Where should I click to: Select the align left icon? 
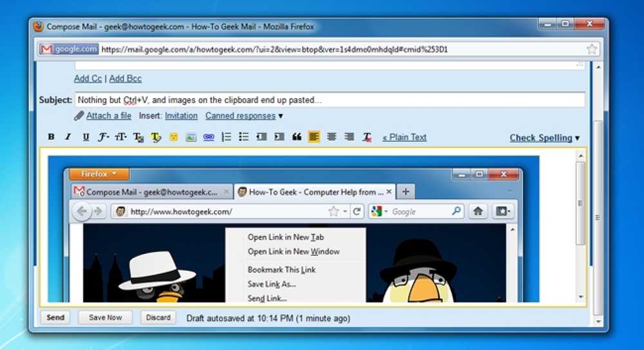(314, 137)
